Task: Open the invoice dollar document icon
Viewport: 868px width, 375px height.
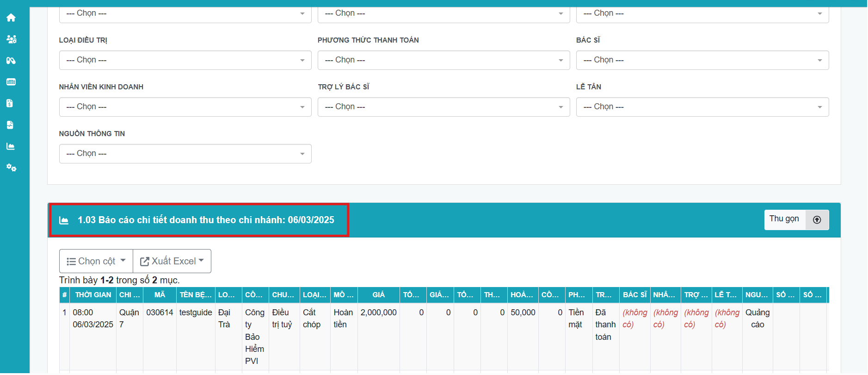Action: [10, 103]
